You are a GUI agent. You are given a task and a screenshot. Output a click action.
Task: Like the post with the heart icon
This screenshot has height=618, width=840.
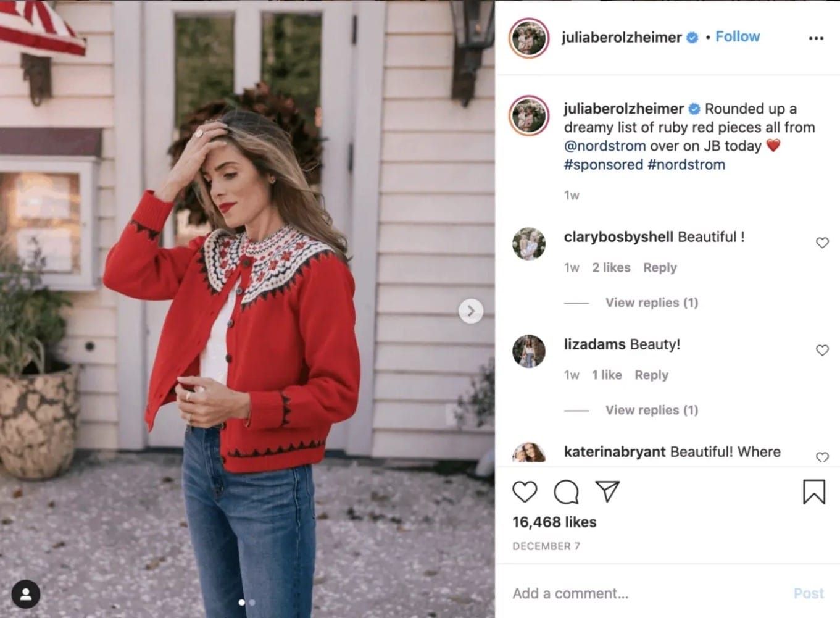pos(525,491)
